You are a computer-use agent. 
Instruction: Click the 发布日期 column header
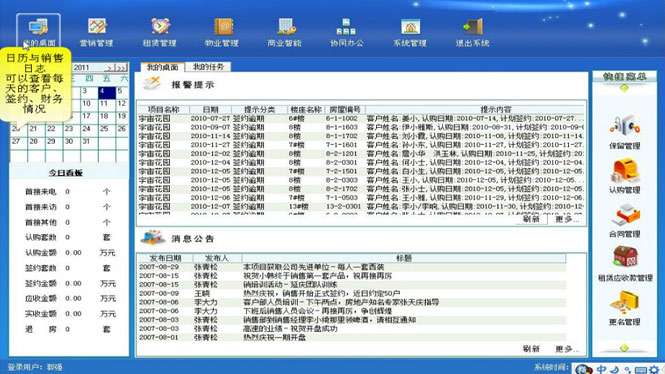[165, 258]
